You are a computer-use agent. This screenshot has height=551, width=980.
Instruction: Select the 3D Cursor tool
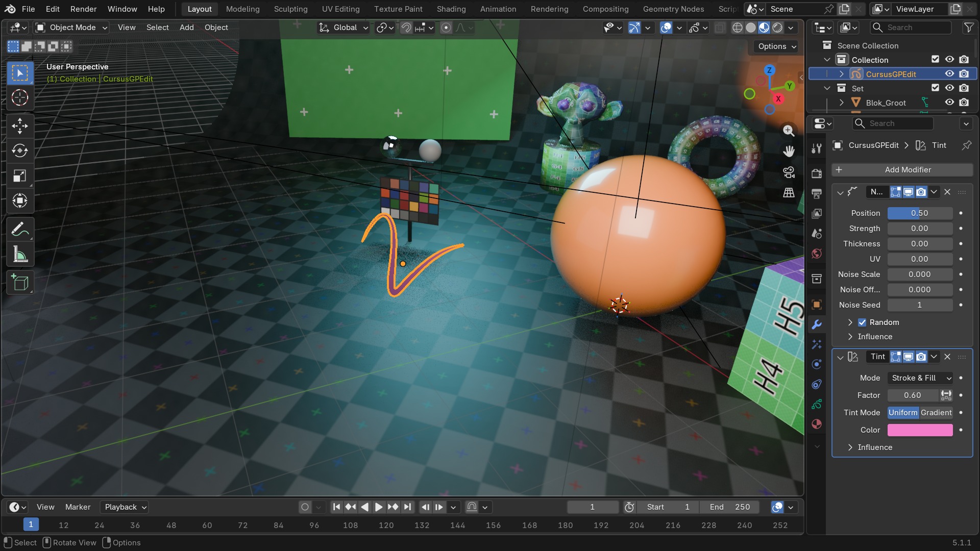(20, 97)
